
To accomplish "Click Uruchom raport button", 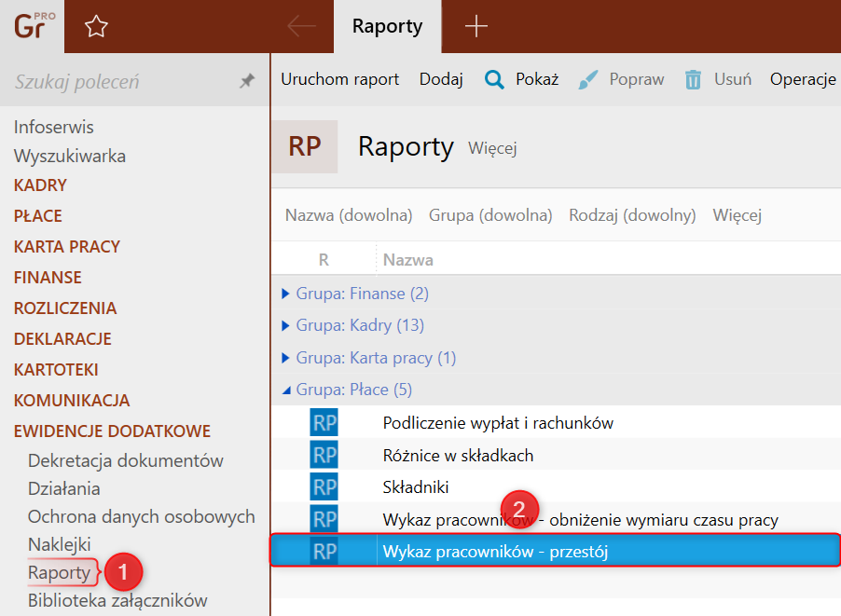I will coord(339,79).
